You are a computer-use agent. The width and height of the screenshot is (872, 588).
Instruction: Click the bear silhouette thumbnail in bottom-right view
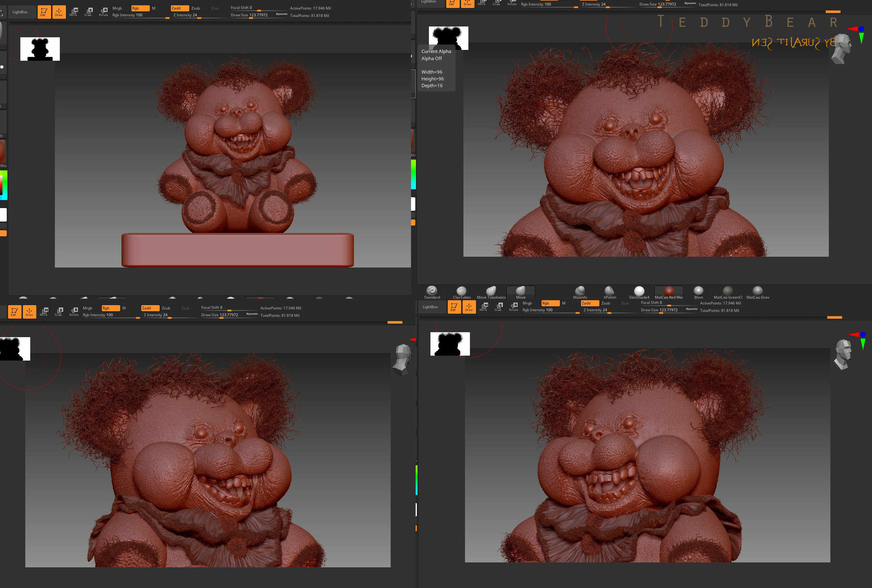[450, 344]
